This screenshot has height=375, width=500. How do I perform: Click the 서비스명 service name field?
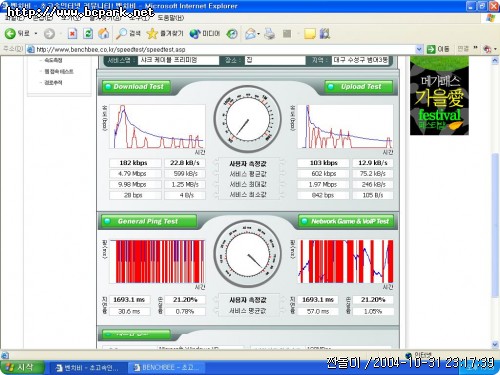(179, 60)
